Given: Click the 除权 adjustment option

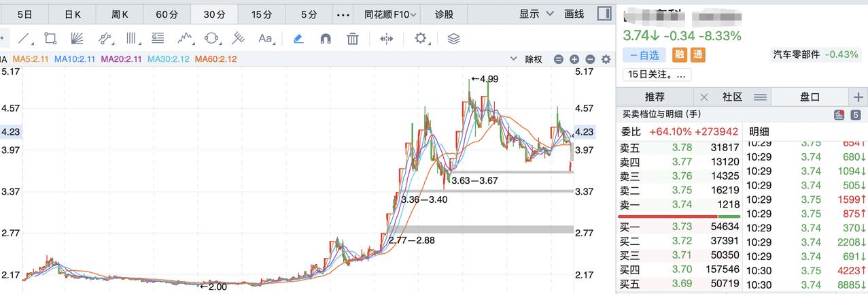Looking at the screenshot, I should tap(534, 59).
